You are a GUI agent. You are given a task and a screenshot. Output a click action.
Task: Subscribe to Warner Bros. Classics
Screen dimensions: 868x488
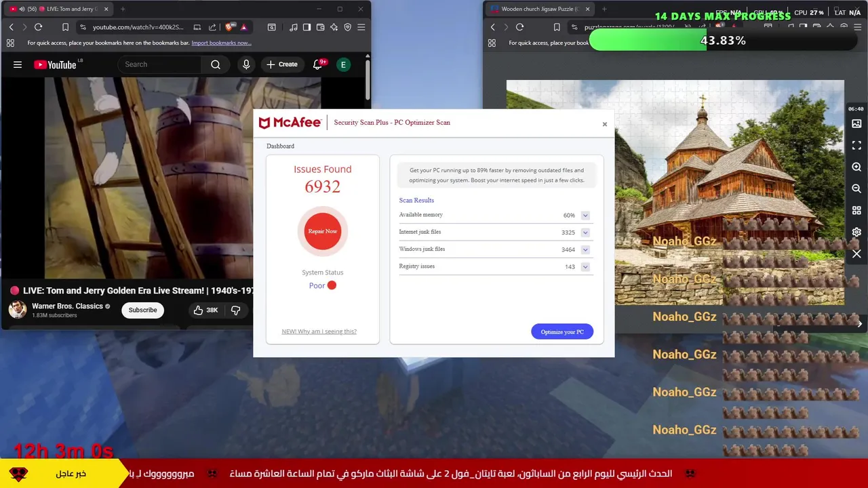coord(142,310)
